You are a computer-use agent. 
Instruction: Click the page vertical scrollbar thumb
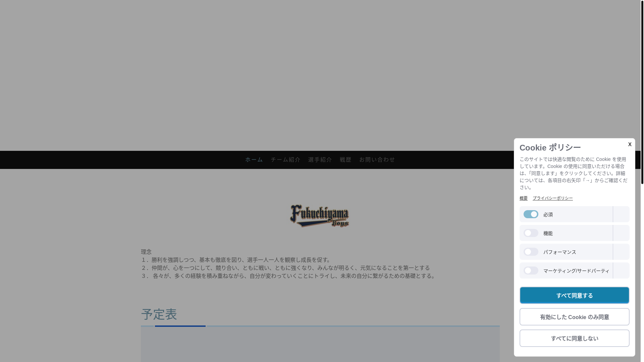[642, 92]
